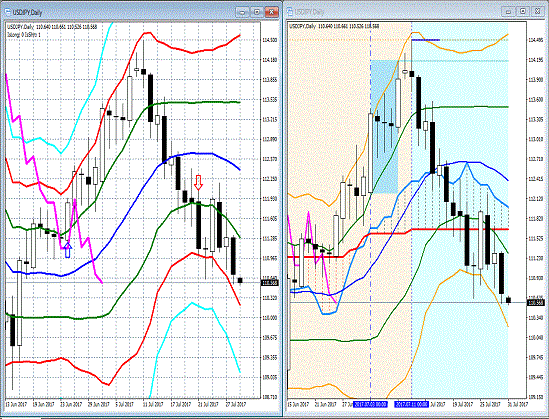The image size is (549, 419).
Task: Click the 25 Jul 2017 date label on right chart
Action: click(490, 404)
